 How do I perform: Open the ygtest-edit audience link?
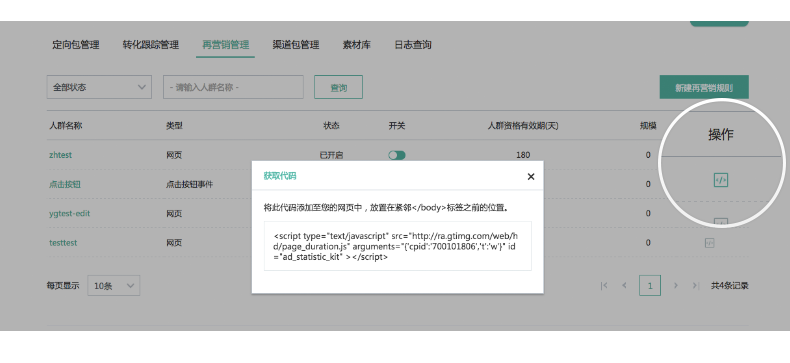70,214
